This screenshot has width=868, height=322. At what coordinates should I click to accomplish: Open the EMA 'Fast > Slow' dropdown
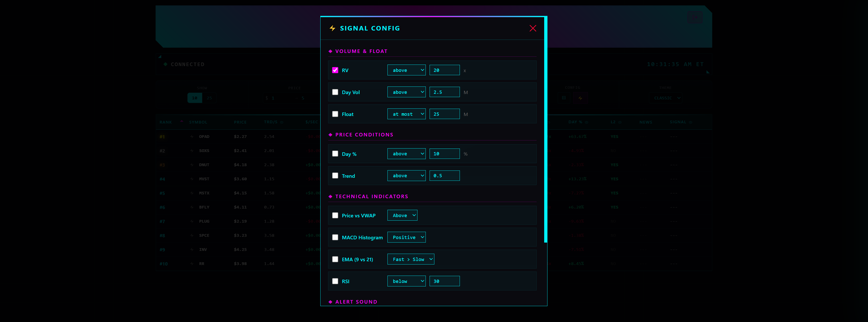pyautogui.click(x=410, y=259)
